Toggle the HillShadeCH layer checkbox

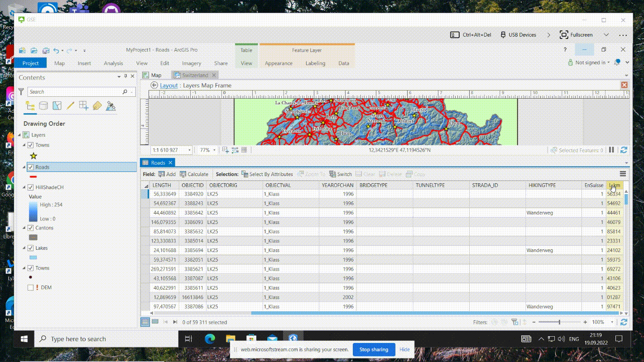(x=30, y=187)
